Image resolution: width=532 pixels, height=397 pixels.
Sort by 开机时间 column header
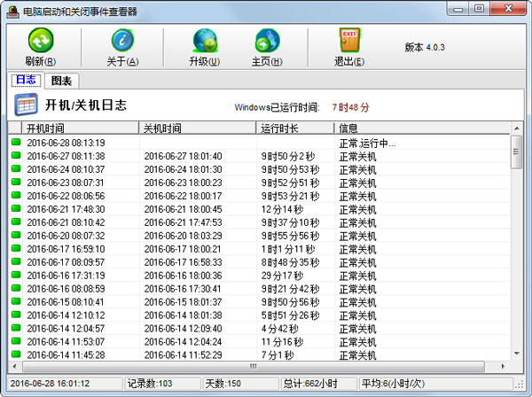[75, 128]
